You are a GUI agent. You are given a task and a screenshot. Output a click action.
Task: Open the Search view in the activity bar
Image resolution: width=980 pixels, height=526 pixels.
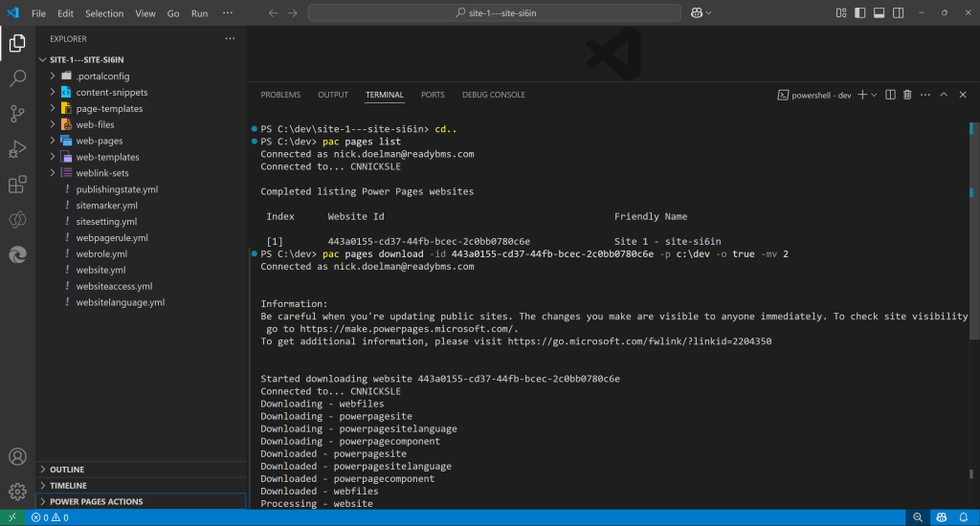tap(17, 78)
